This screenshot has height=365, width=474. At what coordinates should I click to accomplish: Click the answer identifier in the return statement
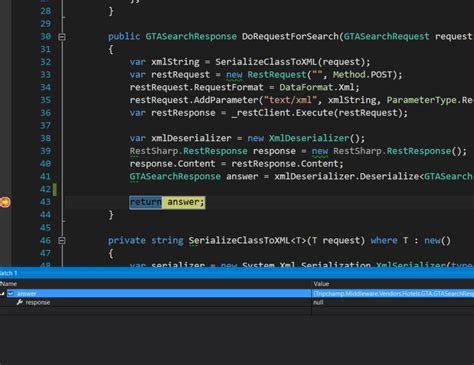(183, 202)
